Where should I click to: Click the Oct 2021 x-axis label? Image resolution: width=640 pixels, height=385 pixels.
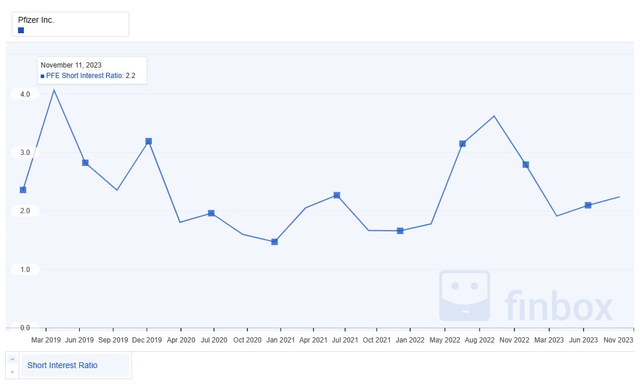click(x=377, y=340)
